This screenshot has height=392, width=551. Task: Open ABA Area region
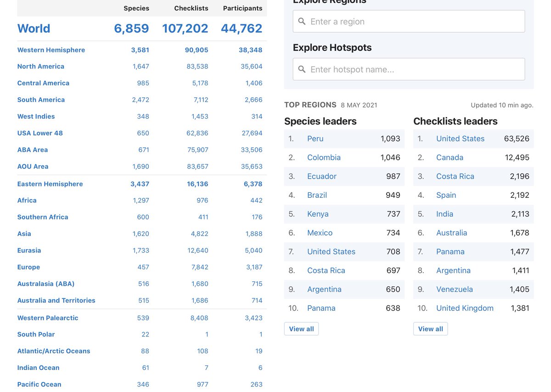[x=32, y=150]
